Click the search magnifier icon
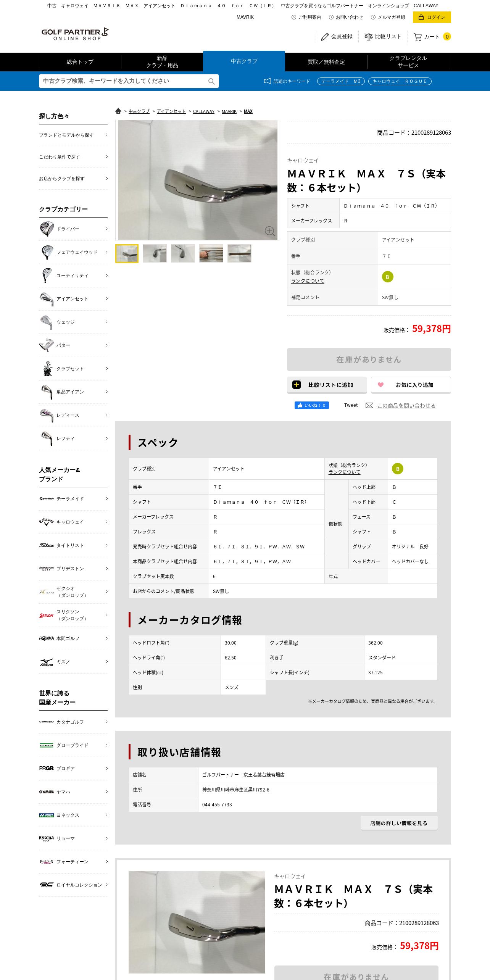 (x=211, y=81)
